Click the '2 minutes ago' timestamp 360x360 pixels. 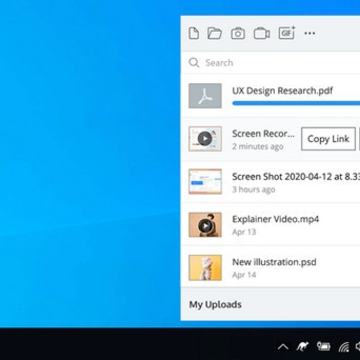[258, 146]
